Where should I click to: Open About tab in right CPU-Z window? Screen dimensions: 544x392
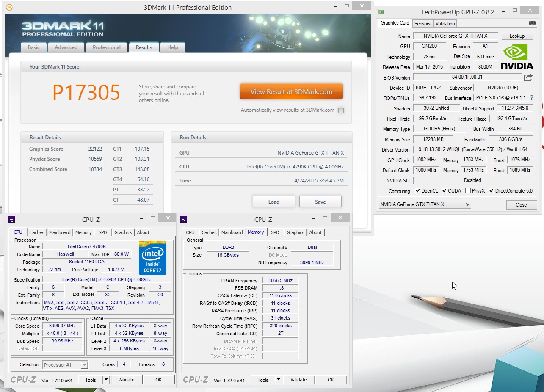coord(315,232)
